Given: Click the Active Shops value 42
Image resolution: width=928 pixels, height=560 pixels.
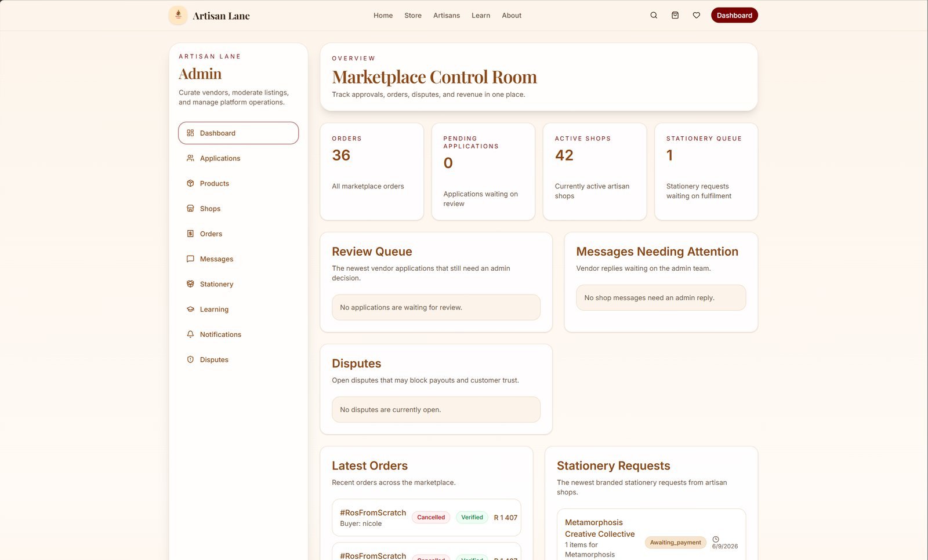Looking at the screenshot, I should (564, 155).
